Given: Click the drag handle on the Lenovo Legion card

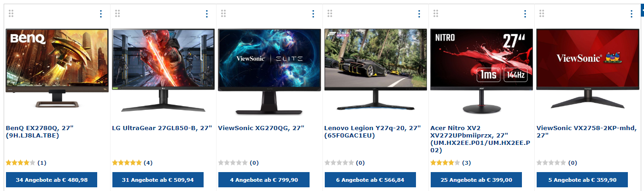Looking at the screenshot, I should (x=329, y=14).
